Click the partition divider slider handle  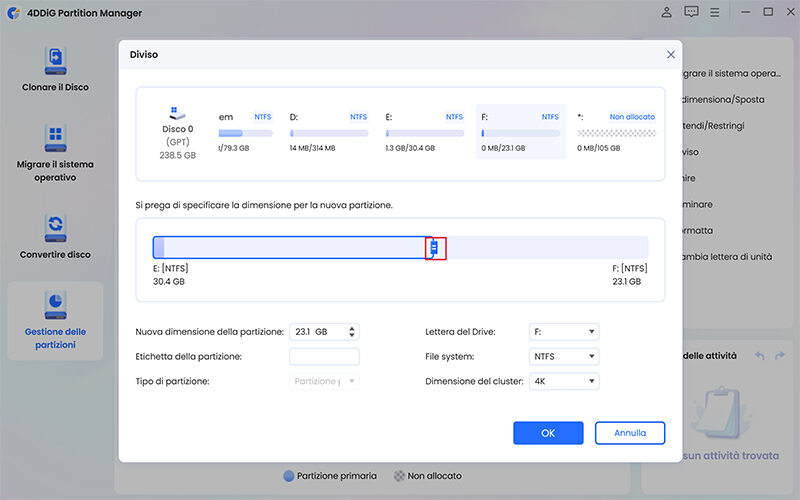point(434,248)
